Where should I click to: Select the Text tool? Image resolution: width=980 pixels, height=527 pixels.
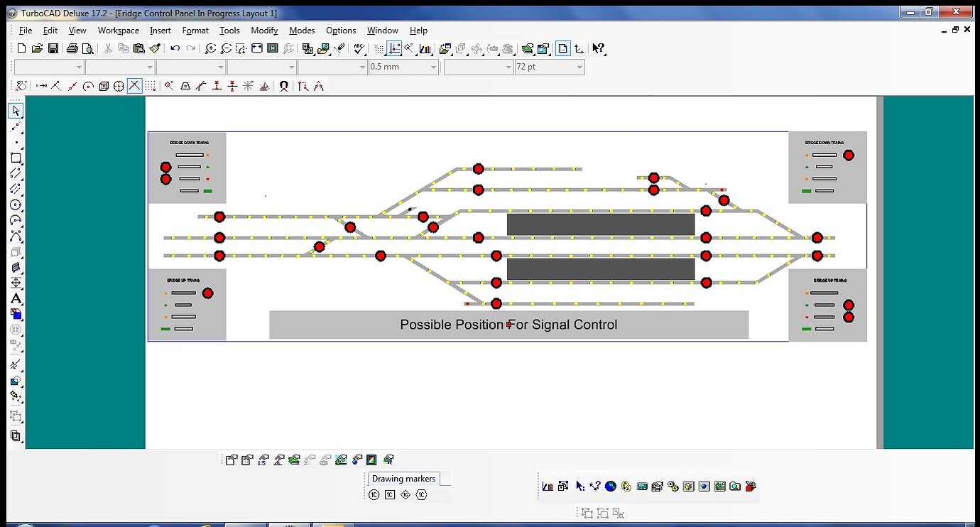click(x=16, y=299)
